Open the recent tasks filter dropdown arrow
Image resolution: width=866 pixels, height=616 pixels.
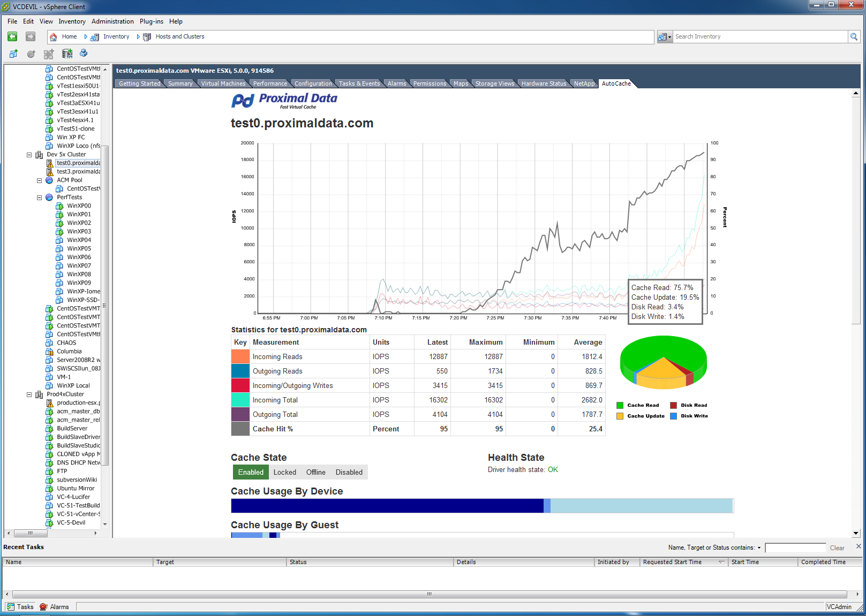point(759,548)
